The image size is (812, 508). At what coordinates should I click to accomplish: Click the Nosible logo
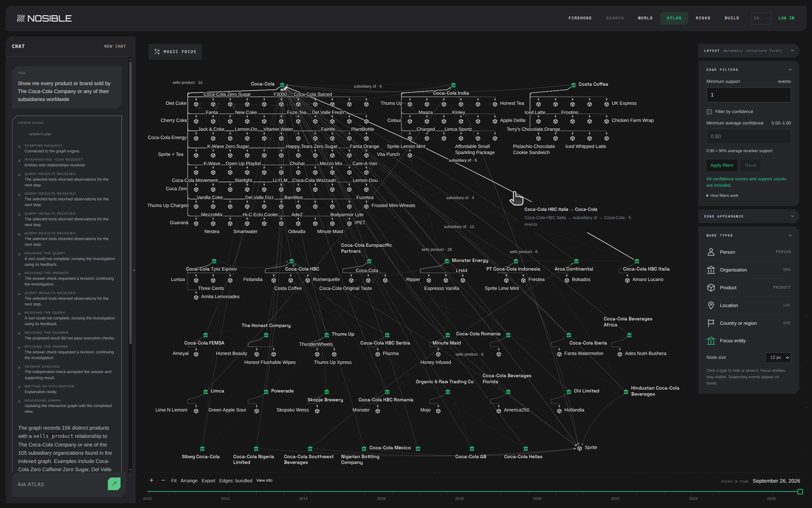(44, 18)
